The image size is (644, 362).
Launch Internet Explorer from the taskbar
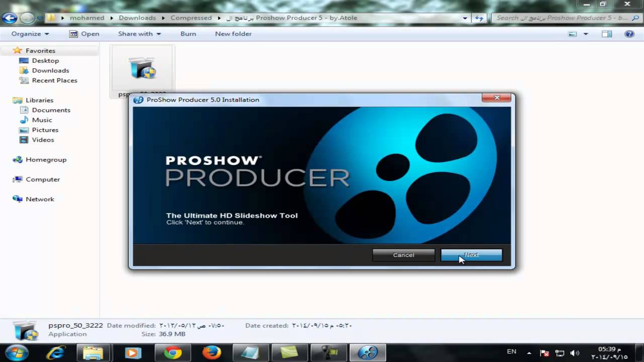(55, 353)
